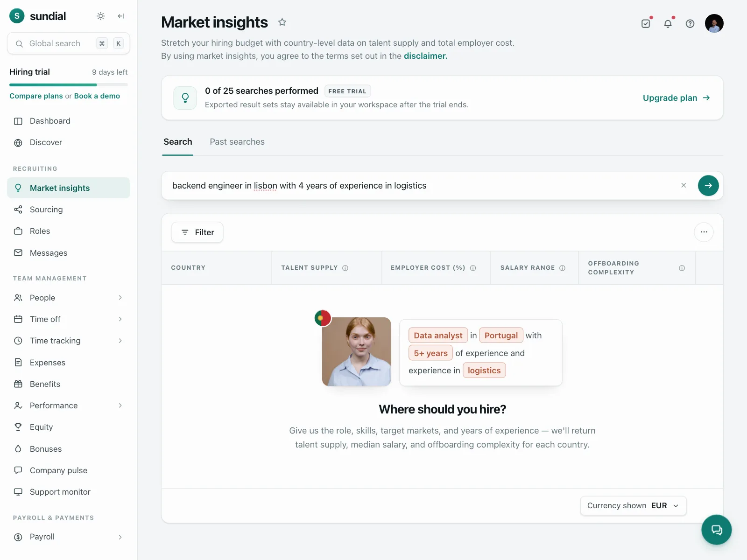The width and height of the screenshot is (747, 560).
Task: Favorite Market insights with the star icon
Action: tap(282, 22)
